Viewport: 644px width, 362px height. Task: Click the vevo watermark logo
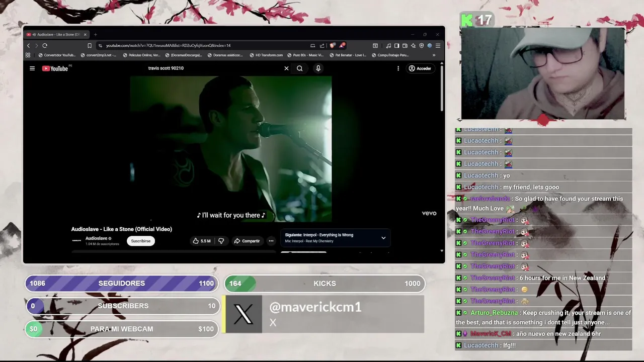point(429,213)
